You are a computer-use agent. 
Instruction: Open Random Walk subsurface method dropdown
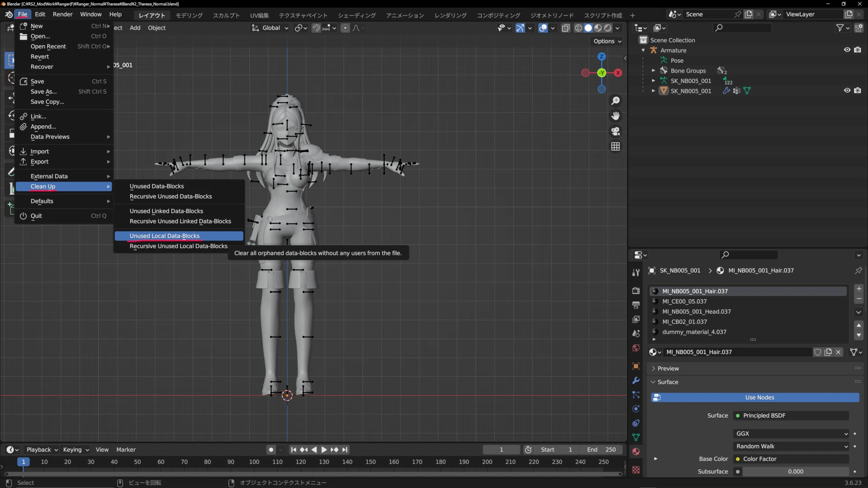tap(791, 446)
